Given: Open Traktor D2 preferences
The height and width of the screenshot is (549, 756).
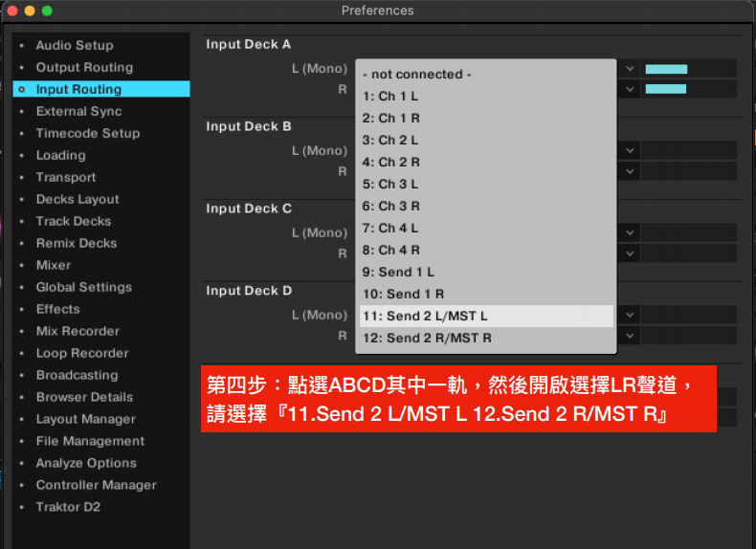Looking at the screenshot, I should pyautogui.click(x=68, y=507).
